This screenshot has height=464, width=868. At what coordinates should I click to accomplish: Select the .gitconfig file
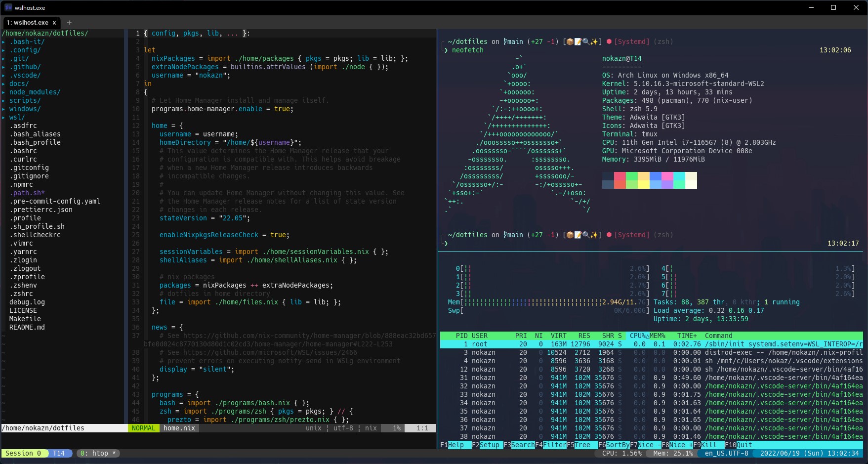29,168
